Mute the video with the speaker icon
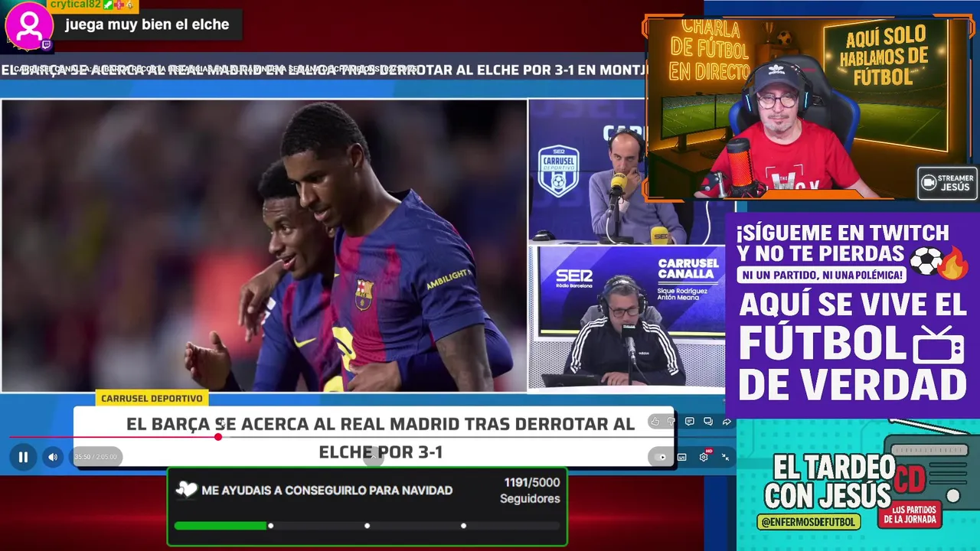 coord(52,457)
